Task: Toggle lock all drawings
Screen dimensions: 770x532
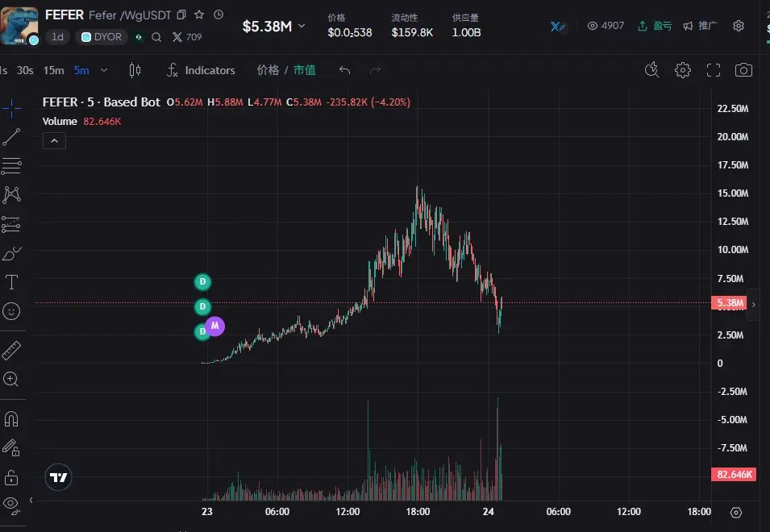Action: (x=11, y=477)
